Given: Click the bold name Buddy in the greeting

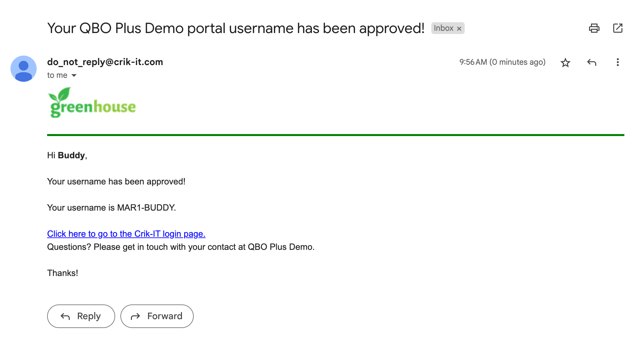Looking at the screenshot, I should (71, 155).
